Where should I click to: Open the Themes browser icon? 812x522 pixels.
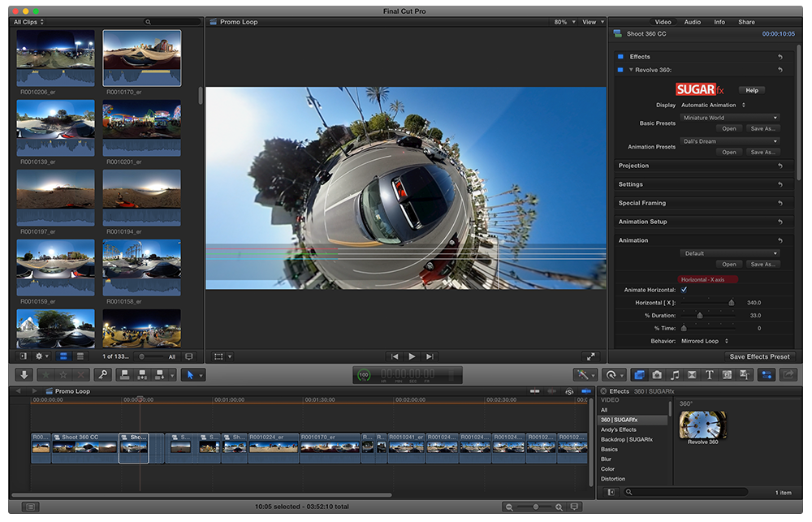pos(744,374)
